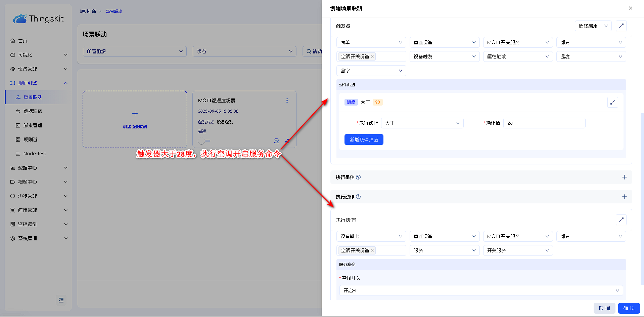
Task: Open the three-dot menu on MQTT温湿度场景 card
Action: coord(287,101)
